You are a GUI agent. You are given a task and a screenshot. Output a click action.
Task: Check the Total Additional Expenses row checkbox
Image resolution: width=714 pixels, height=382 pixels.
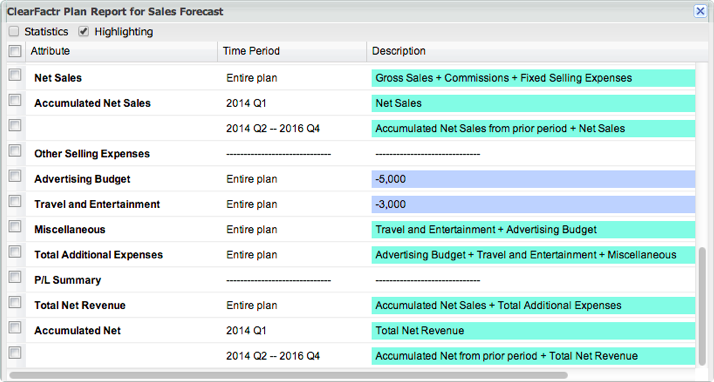pos(15,252)
